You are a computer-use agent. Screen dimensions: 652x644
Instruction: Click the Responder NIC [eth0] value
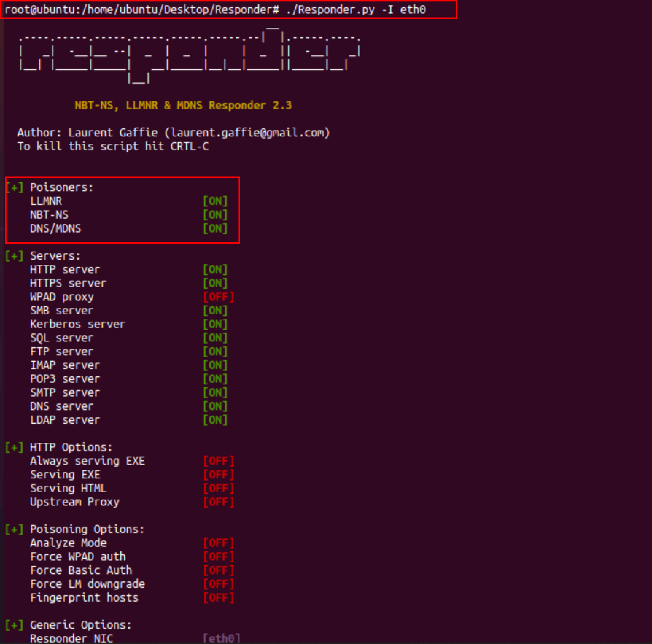221,638
